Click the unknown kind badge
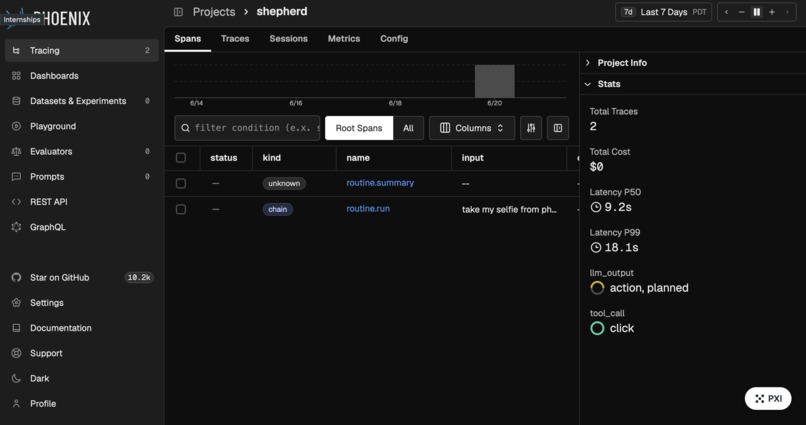The width and height of the screenshot is (806, 425). 284,183
